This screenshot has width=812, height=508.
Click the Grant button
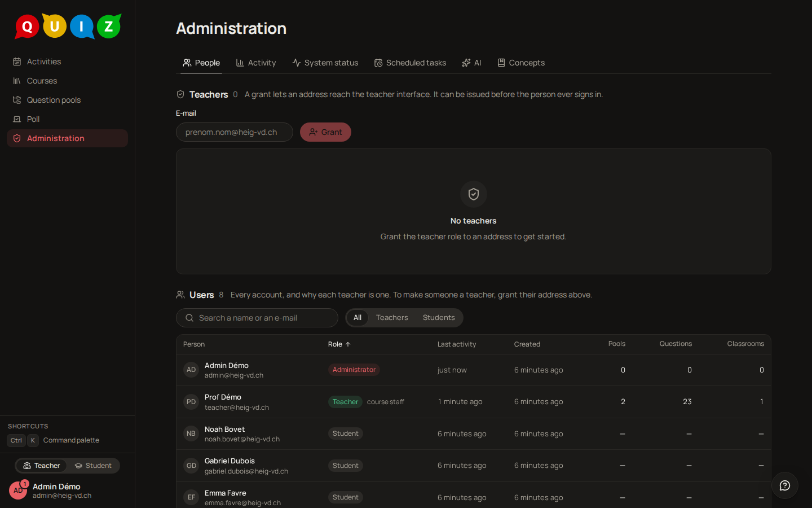[325, 132]
